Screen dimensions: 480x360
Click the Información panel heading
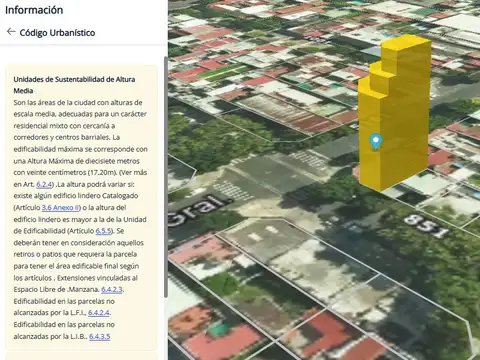pos(34,10)
